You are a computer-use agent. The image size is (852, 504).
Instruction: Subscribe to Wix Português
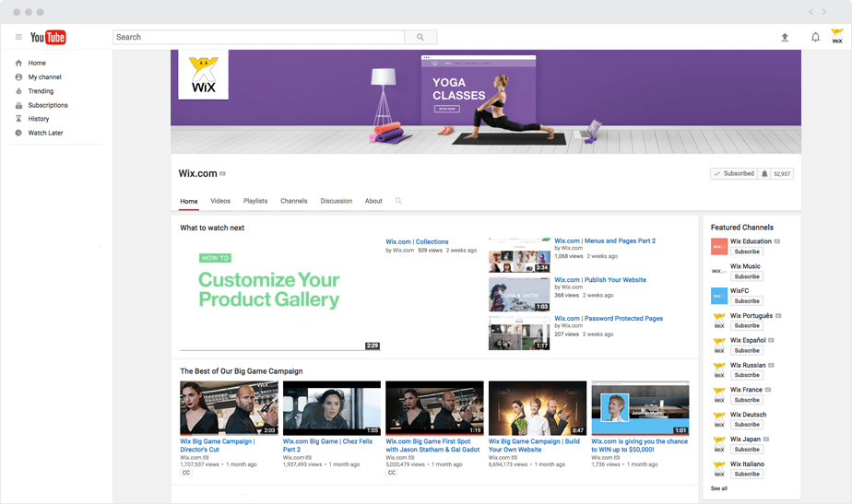pos(747,326)
